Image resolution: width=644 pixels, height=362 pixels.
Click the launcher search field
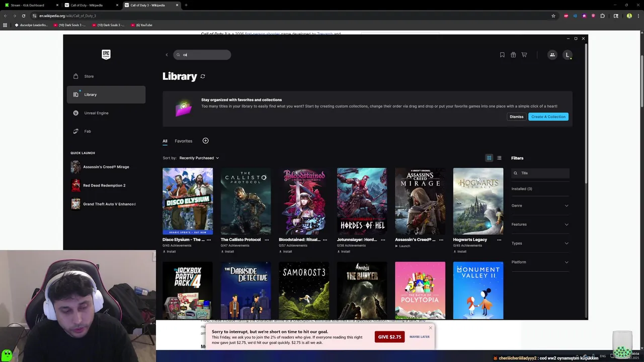click(202, 55)
